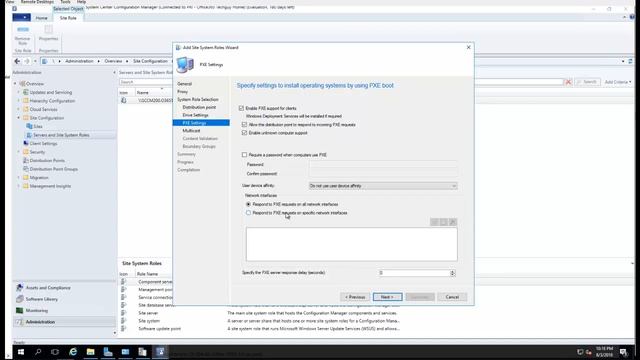Select the Site system role row
The height and width of the screenshot is (360, 640).
pyautogui.click(x=261, y=321)
